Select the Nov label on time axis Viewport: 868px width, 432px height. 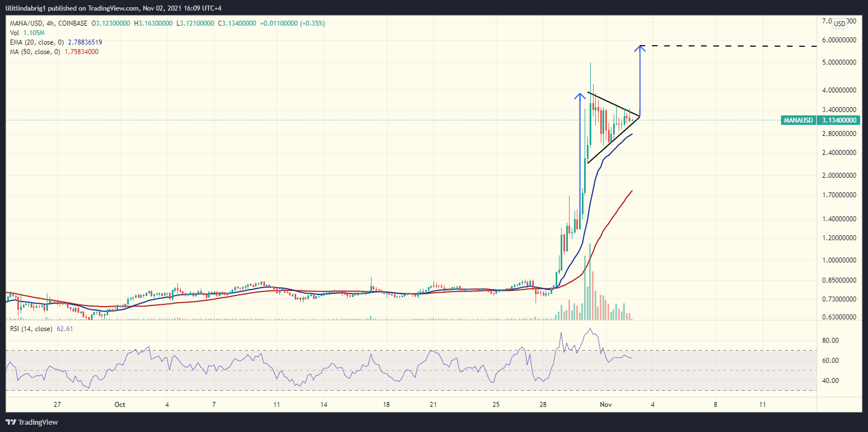click(x=605, y=405)
